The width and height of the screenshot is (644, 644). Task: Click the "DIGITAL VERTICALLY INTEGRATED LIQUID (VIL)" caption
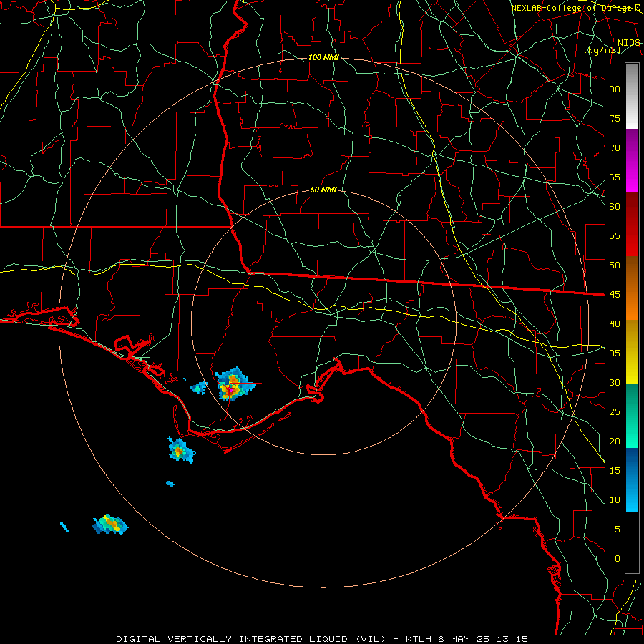pyautogui.click(x=251, y=639)
